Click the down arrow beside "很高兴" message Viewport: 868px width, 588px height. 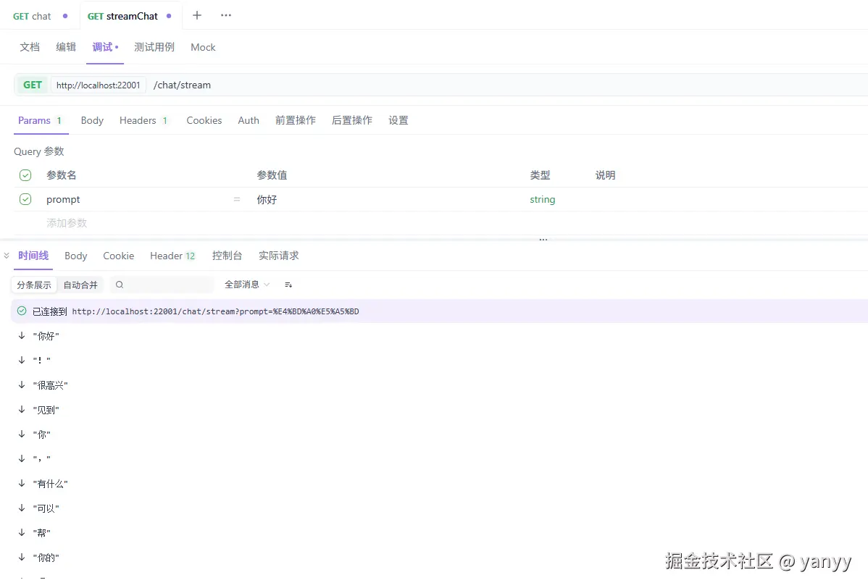(x=22, y=385)
